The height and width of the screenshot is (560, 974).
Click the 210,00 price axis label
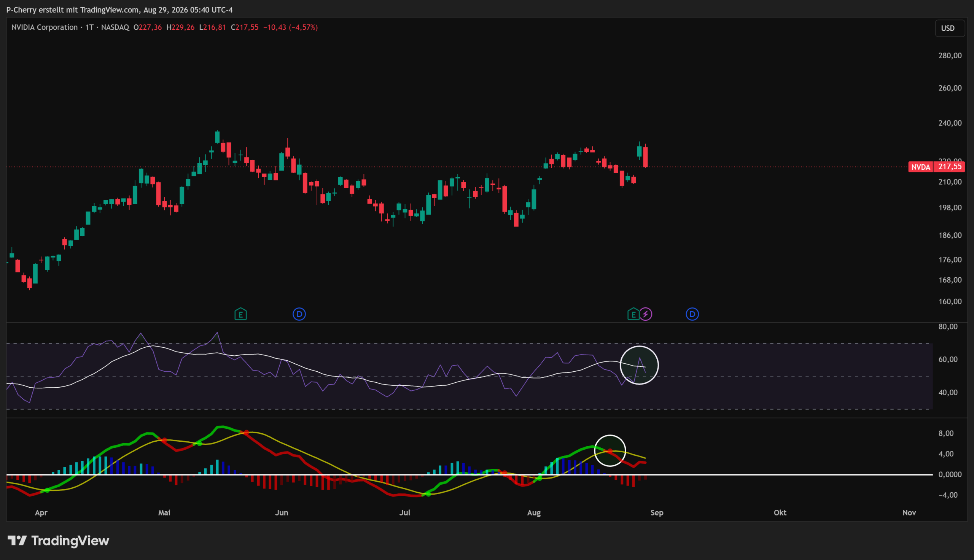[950, 182]
